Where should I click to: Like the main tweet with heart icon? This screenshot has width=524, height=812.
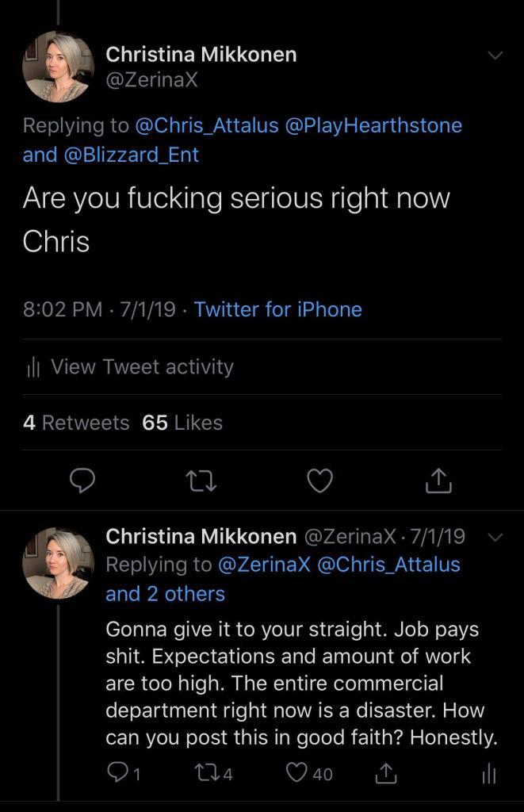[x=320, y=479]
